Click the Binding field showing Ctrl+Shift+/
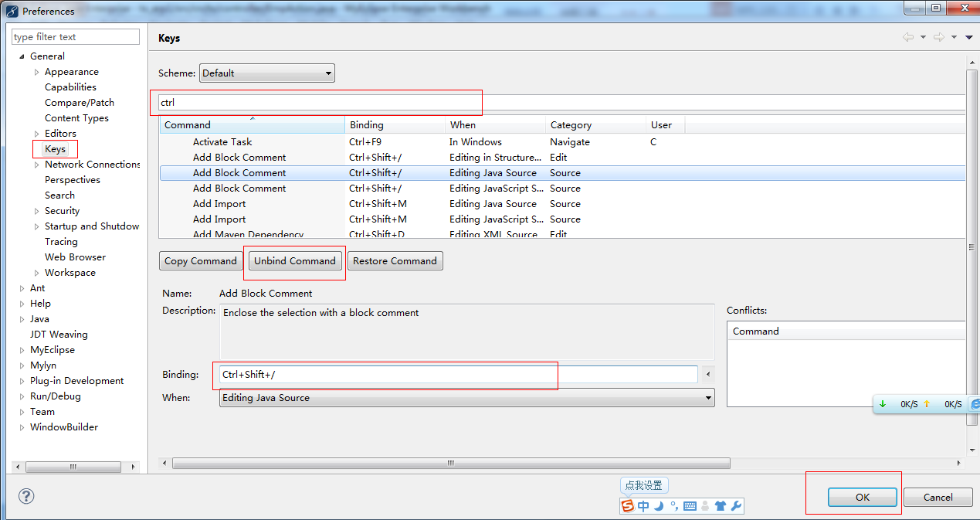980x520 pixels. (x=458, y=374)
